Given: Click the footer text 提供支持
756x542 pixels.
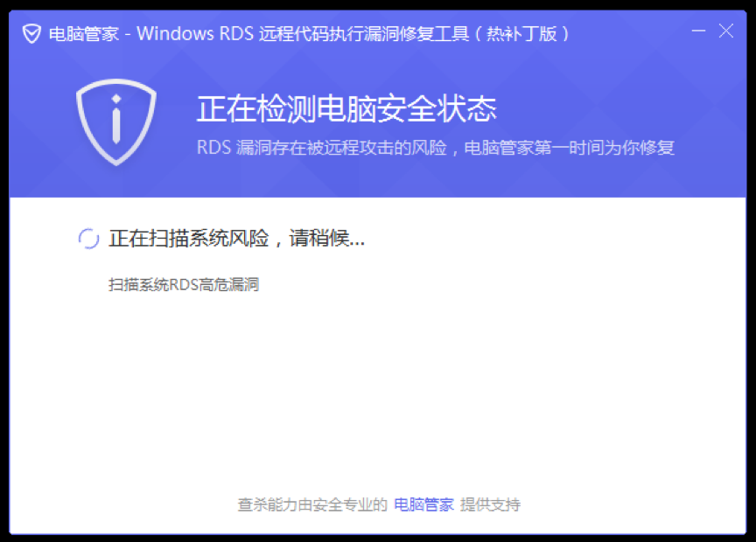Looking at the screenshot, I should 490,504.
